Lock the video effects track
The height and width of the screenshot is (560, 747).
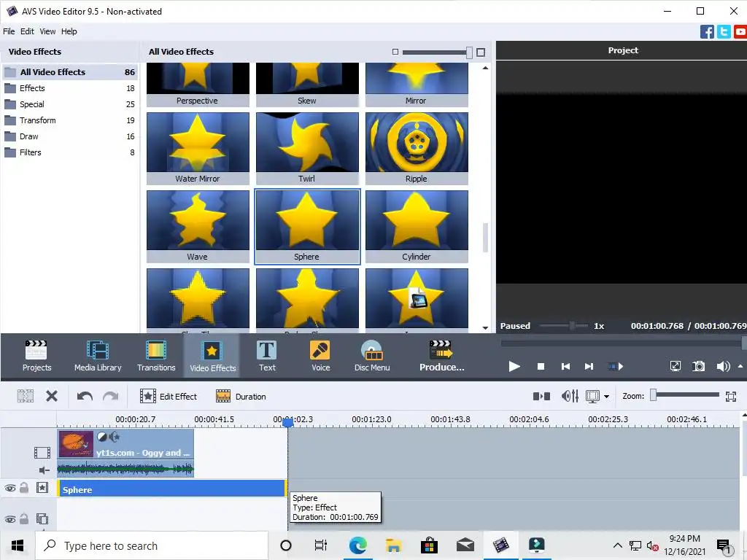[24, 488]
